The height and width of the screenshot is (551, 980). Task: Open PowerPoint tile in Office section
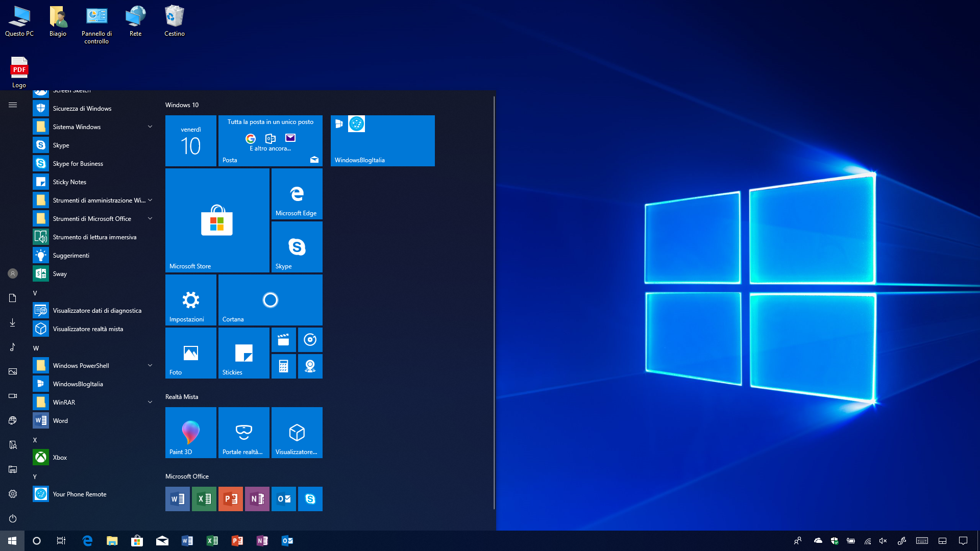point(231,498)
